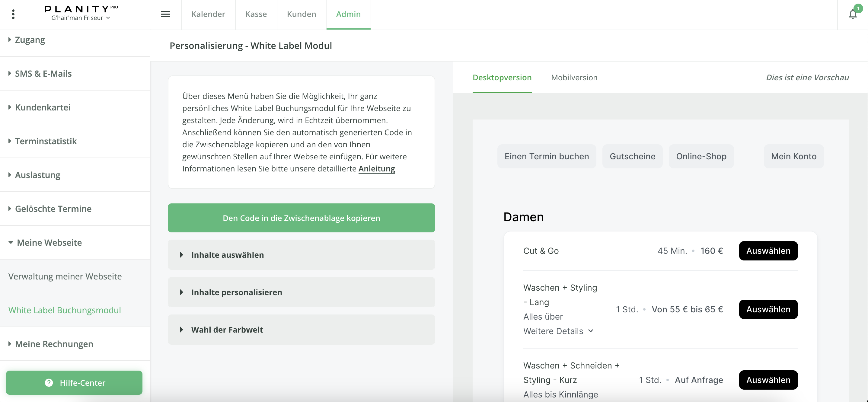Viewport: 868px width, 402px height.
Task: Open the notification bell
Action: pyautogui.click(x=853, y=14)
